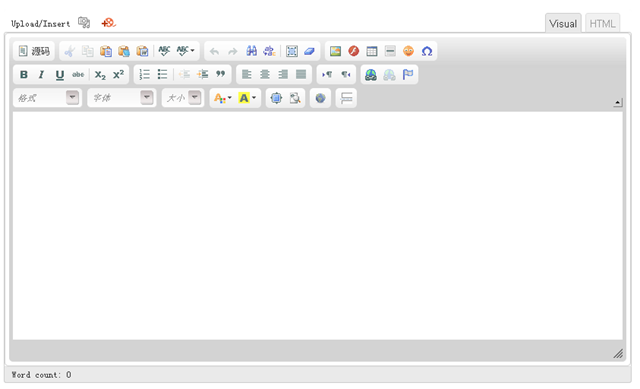Insert a Flash object

click(353, 51)
